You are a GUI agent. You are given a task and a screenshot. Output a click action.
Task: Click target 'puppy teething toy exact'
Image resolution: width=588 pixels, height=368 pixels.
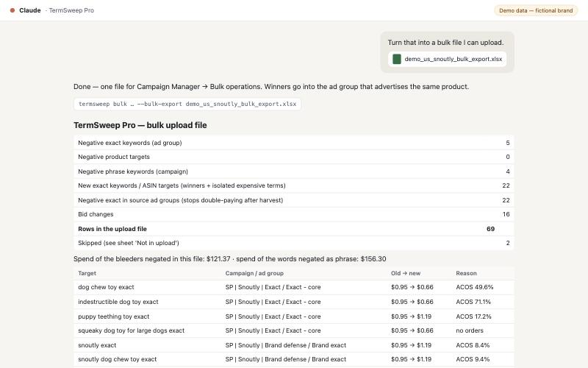click(x=114, y=316)
